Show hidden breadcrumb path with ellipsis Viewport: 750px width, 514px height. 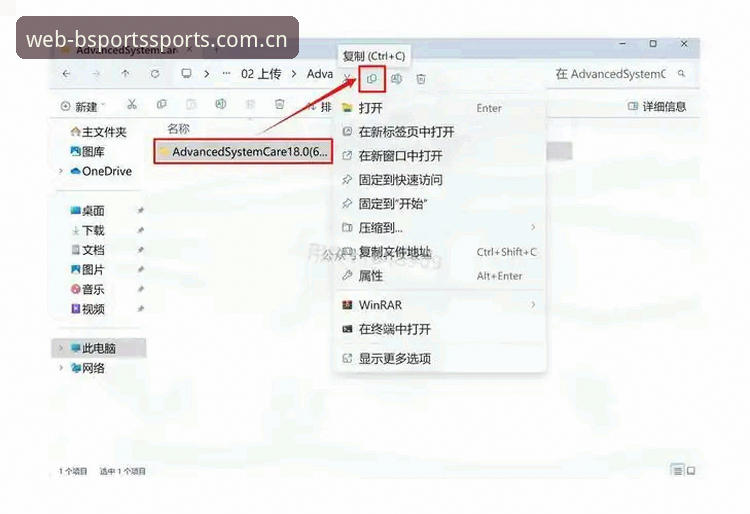[x=227, y=74]
